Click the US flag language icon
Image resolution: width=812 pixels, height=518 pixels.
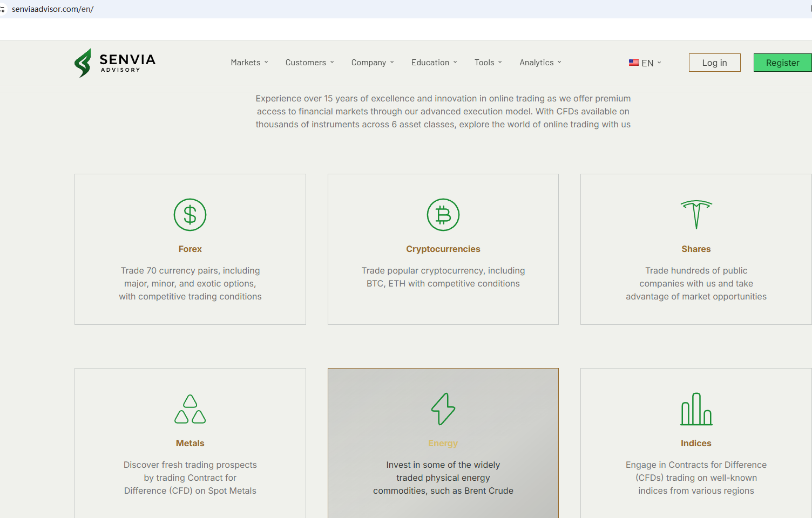pyautogui.click(x=633, y=63)
